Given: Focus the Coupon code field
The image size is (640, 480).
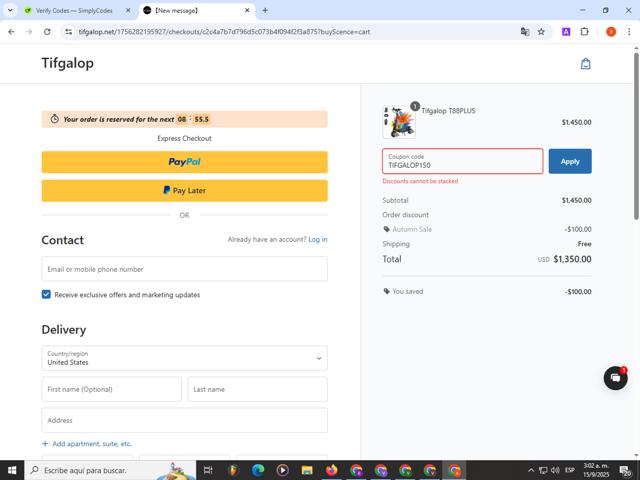Looking at the screenshot, I should (x=462, y=161).
